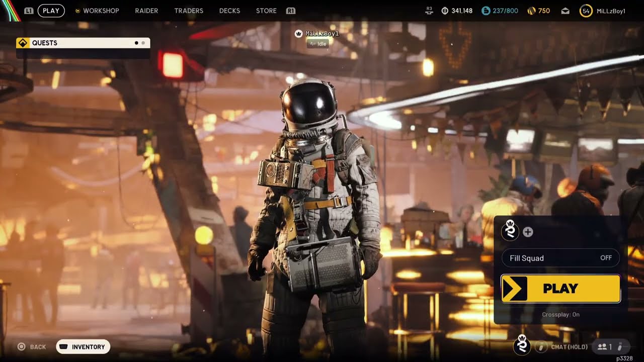Click the plus icon to invite a squad member
644x362 pixels.
pos(528,232)
